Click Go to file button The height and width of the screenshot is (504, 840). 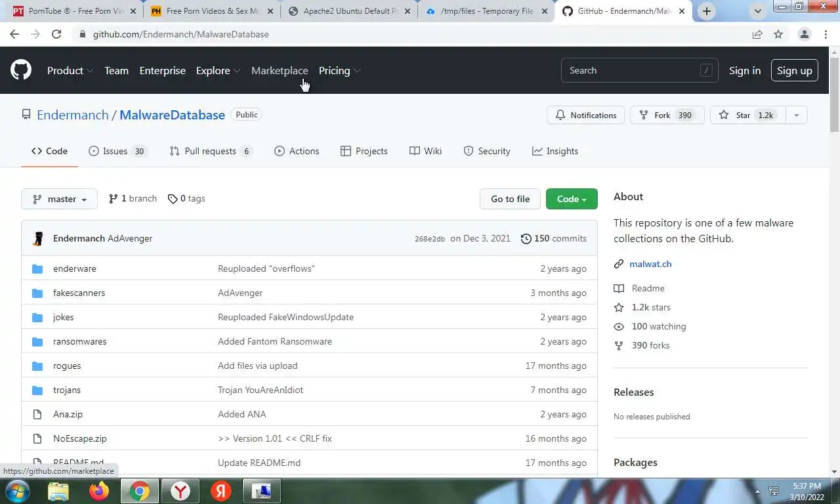click(x=510, y=199)
